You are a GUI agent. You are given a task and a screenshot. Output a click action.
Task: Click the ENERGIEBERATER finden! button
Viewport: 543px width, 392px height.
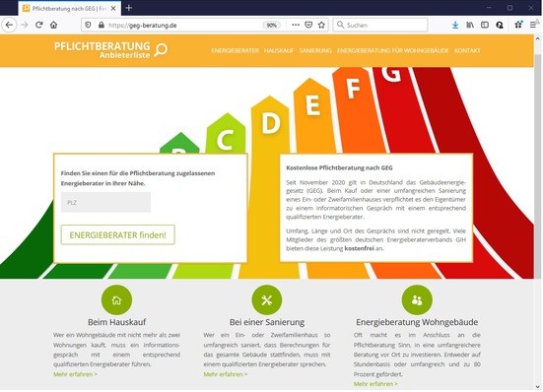click(117, 235)
